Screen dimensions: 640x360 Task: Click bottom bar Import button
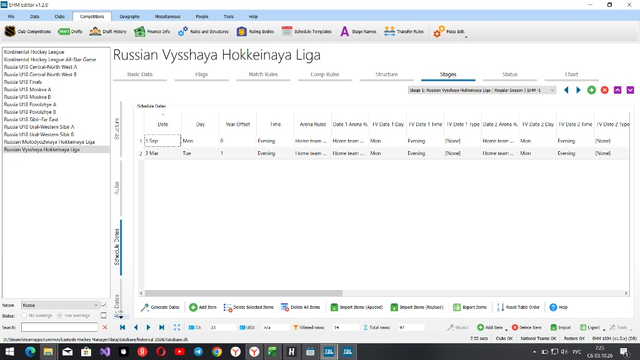click(x=560, y=327)
